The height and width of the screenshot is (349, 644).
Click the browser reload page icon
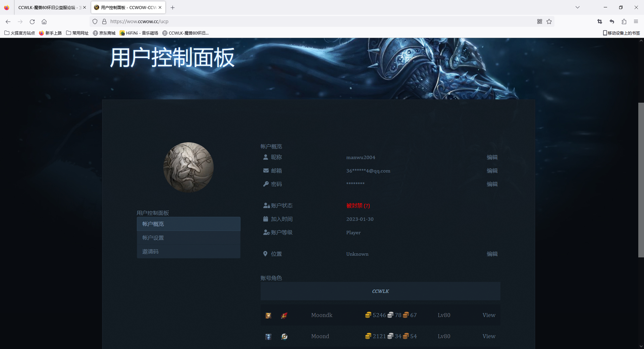coord(32,21)
